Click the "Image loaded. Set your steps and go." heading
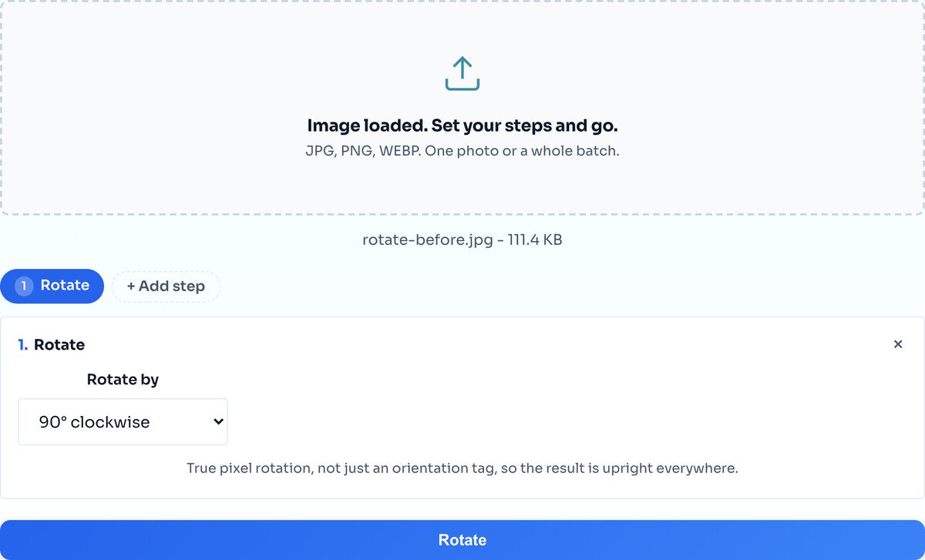 (462, 126)
